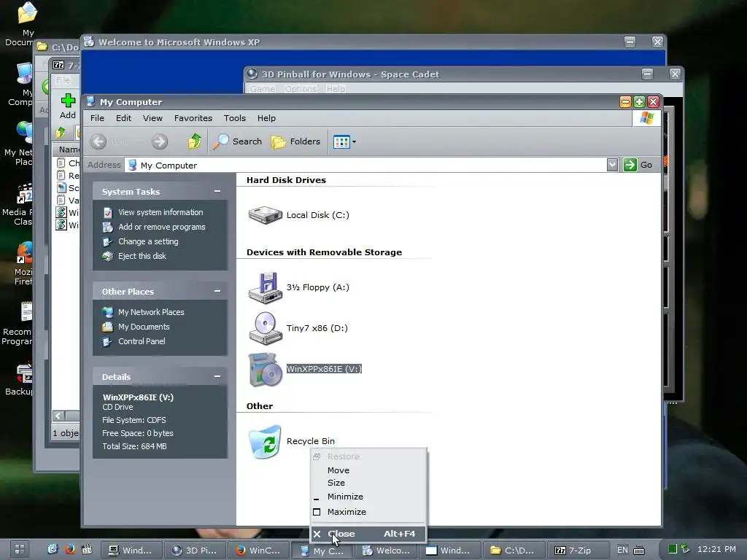Choose Close Alt+F4 from context menu
The width and height of the screenshot is (747, 560).
tap(368, 534)
